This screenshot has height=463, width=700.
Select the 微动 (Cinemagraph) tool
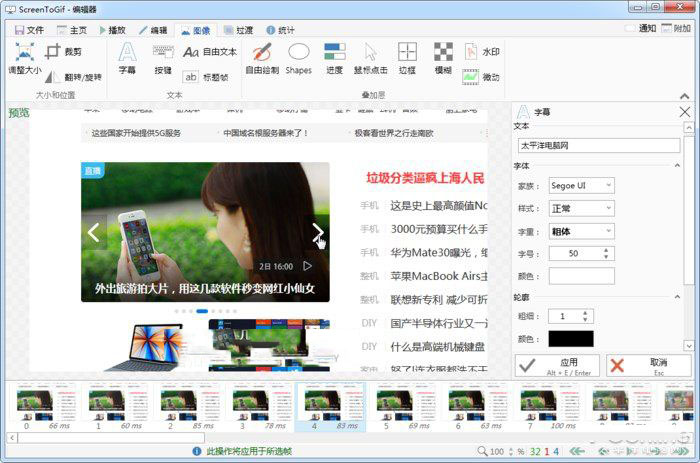[x=481, y=77]
